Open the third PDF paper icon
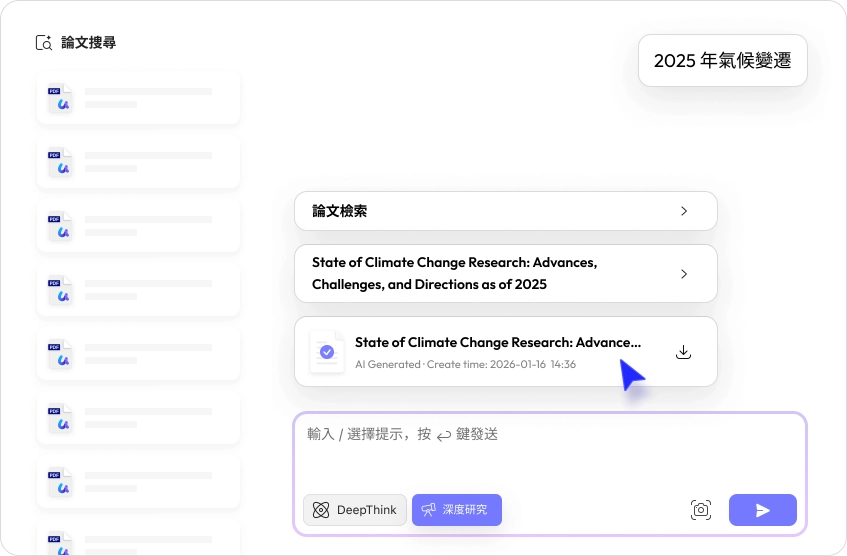The height and width of the screenshot is (556, 847). tap(61, 225)
